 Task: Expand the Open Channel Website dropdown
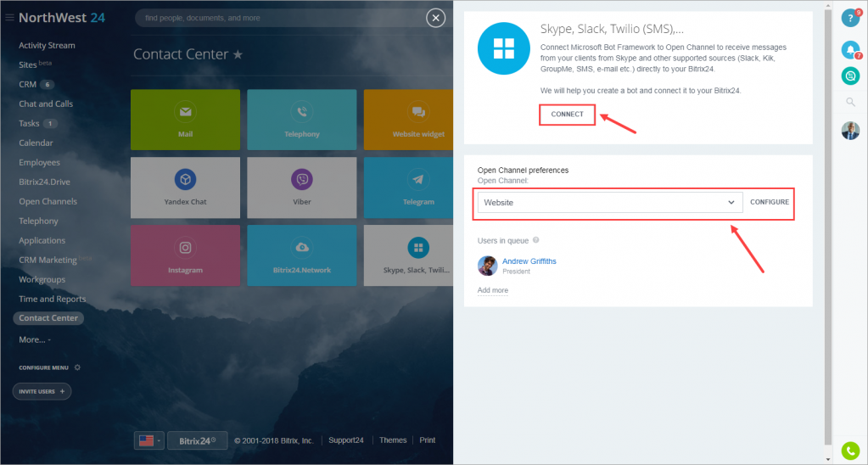click(610, 203)
